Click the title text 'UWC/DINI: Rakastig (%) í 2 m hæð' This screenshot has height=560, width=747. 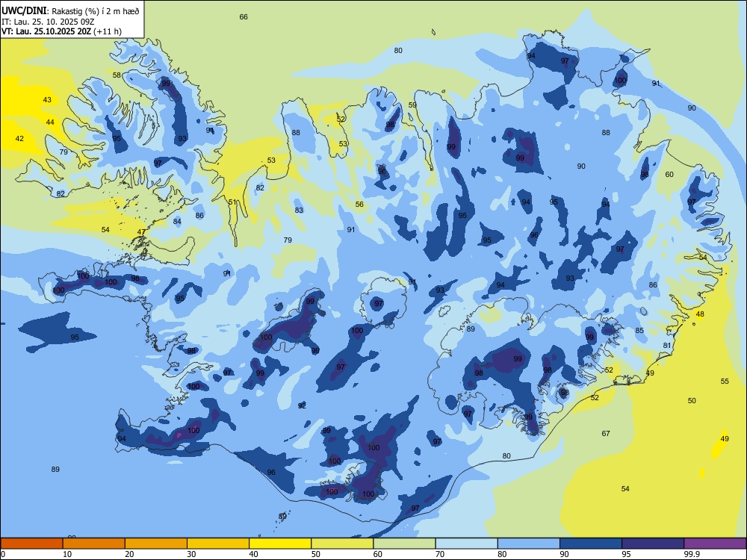click(70, 10)
